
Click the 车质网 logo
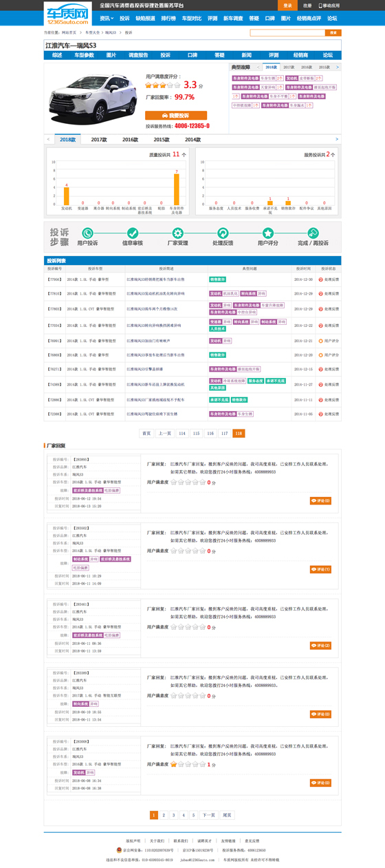coord(69,14)
